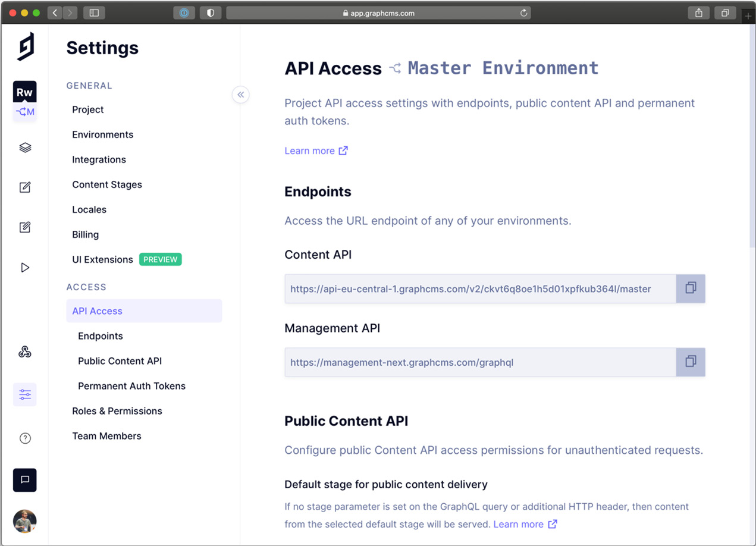
Task: Open the Environments settings page
Action: 102,134
